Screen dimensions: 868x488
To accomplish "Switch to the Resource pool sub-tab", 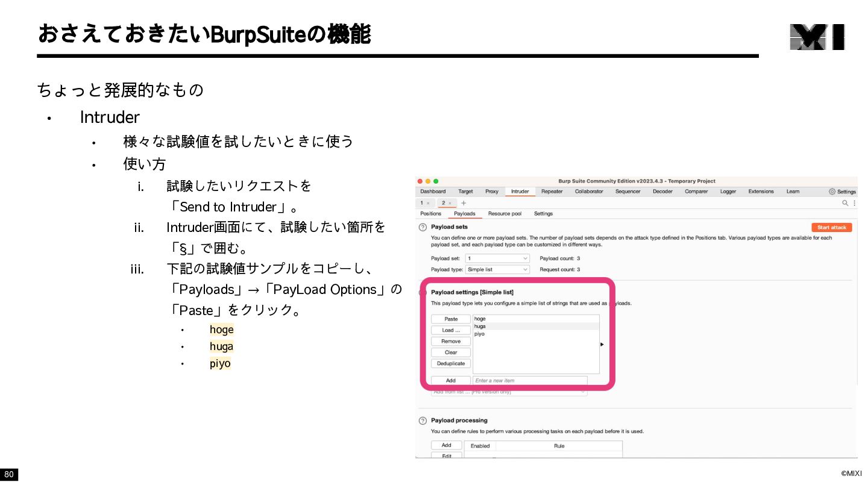I will [x=505, y=213].
